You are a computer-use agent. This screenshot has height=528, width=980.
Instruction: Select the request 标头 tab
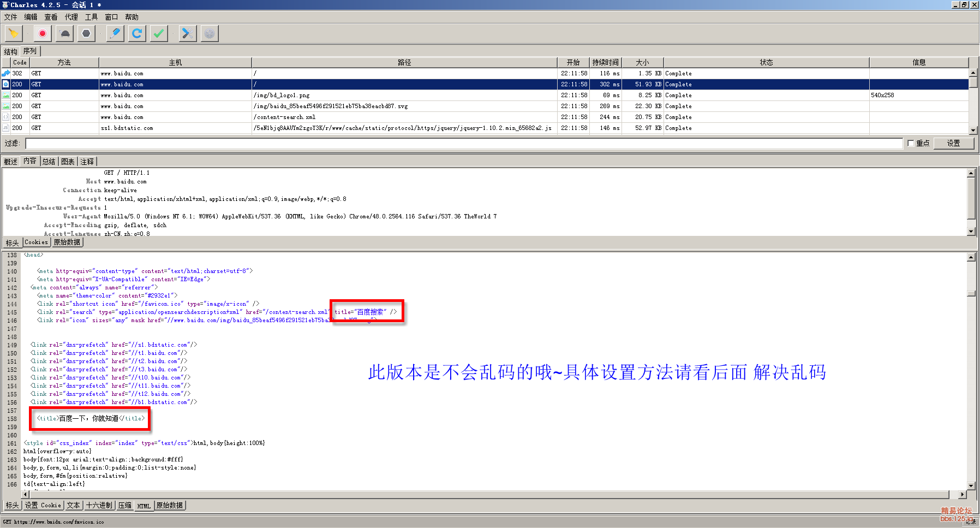pos(12,242)
